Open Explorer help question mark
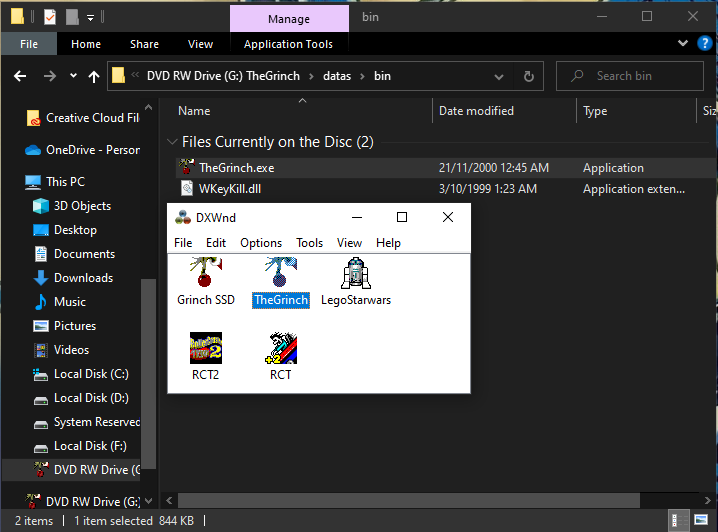 (704, 44)
